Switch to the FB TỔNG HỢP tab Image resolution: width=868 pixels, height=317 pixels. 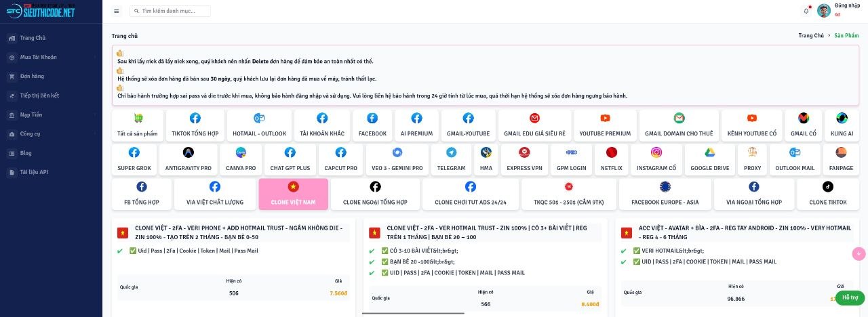coord(142,194)
